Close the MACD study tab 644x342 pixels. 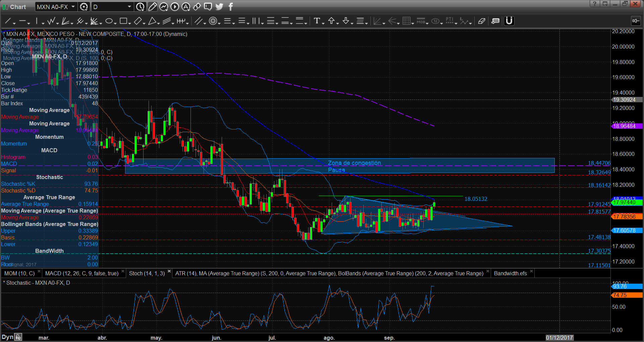pyautogui.click(x=123, y=271)
